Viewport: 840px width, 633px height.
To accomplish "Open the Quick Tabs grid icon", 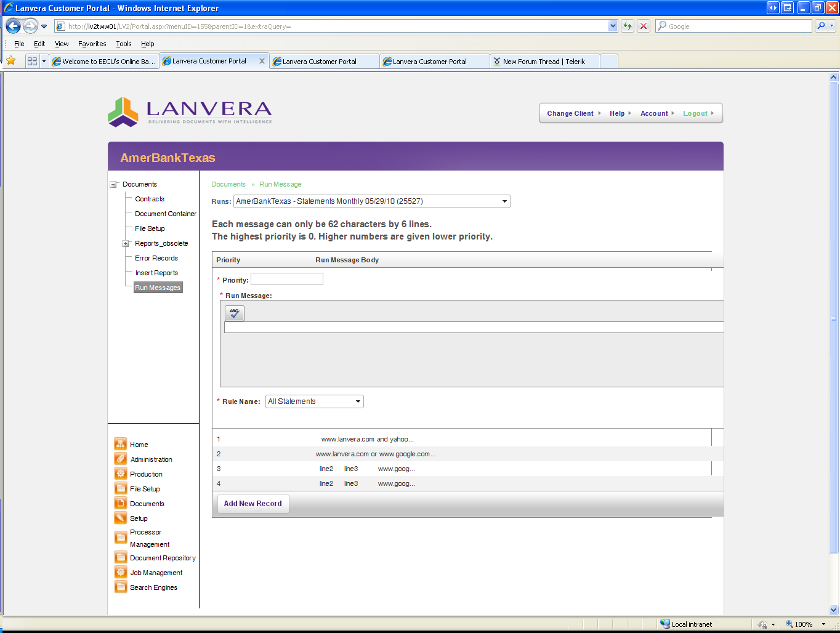I will pos(32,61).
